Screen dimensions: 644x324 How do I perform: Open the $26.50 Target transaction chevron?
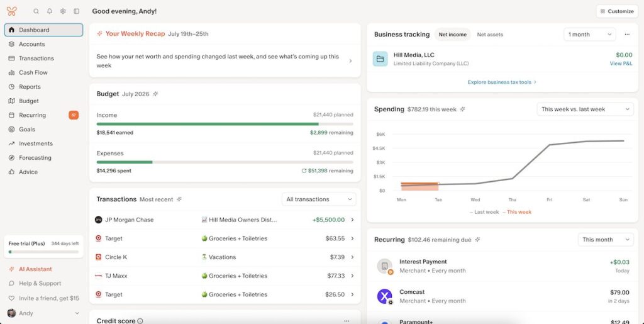(352, 294)
